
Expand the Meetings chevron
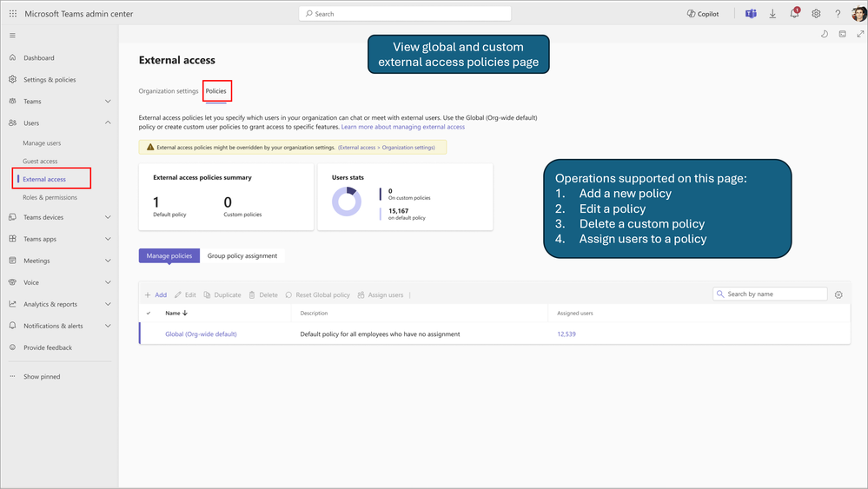pyautogui.click(x=108, y=261)
